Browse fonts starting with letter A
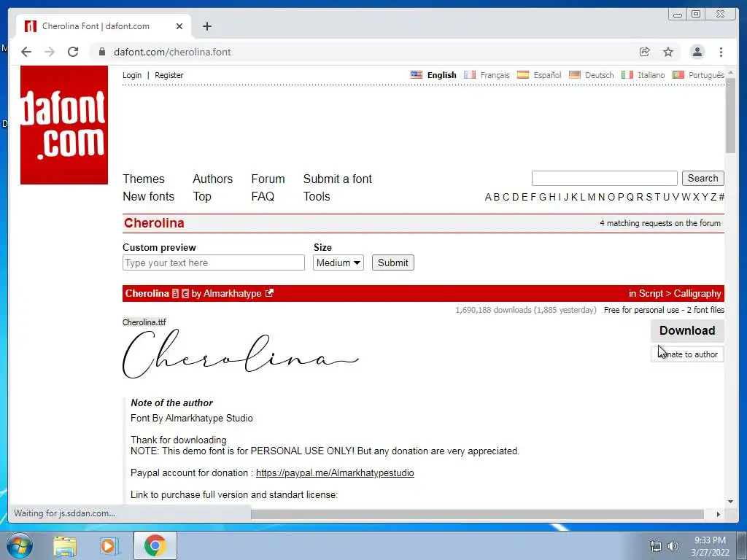Screen dimensions: 747x560 point(488,197)
